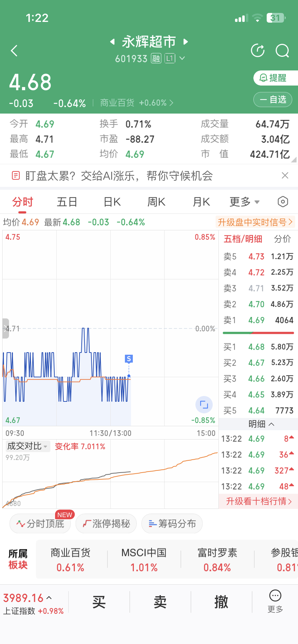Select 卖2 4.70 order row
Viewport: 298px width, 644px height.
coord(258,304)
